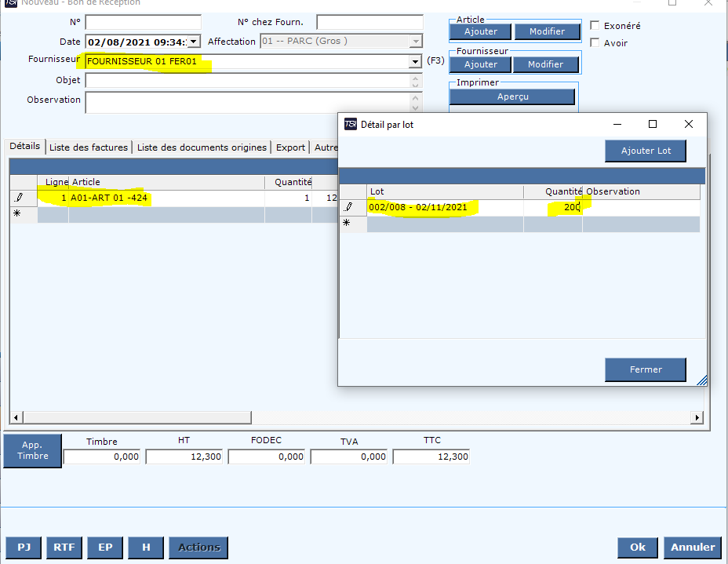Click the Article column header
The width and height of the screenshot is (728, 564).
point(166,182)
